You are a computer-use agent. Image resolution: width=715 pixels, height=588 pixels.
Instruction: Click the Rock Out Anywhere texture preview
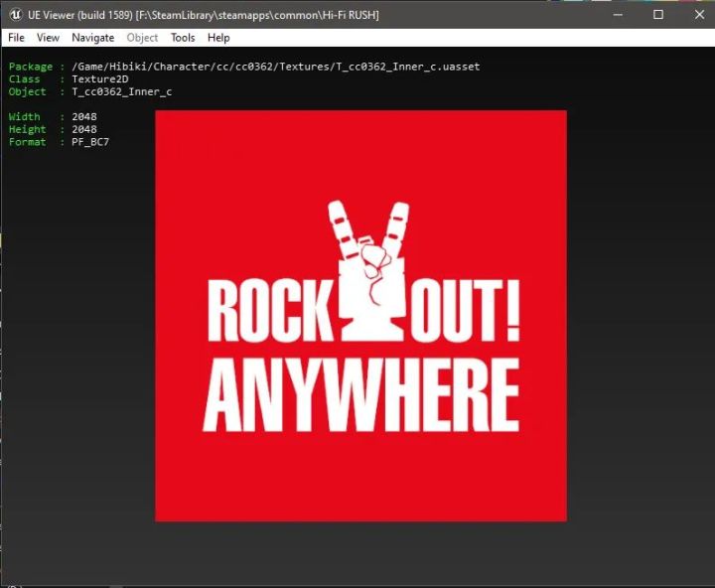361,316
